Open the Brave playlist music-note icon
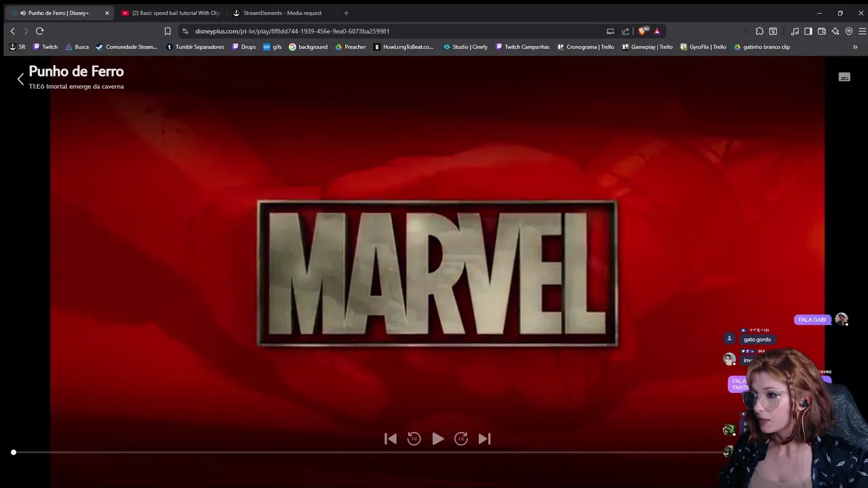 pyautogui.click(x=795, y=31)
